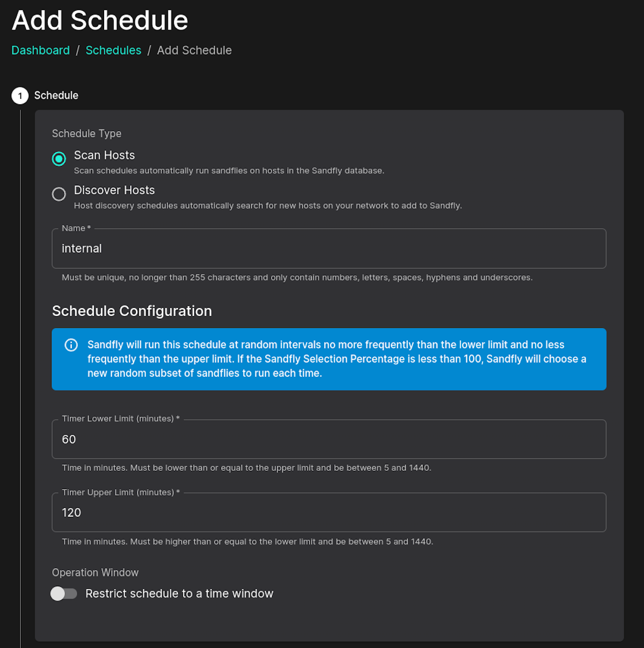Click the Add Schedule page title
Image resolution: width=644 pixels, height=648 pixels.
click(100, 20)
